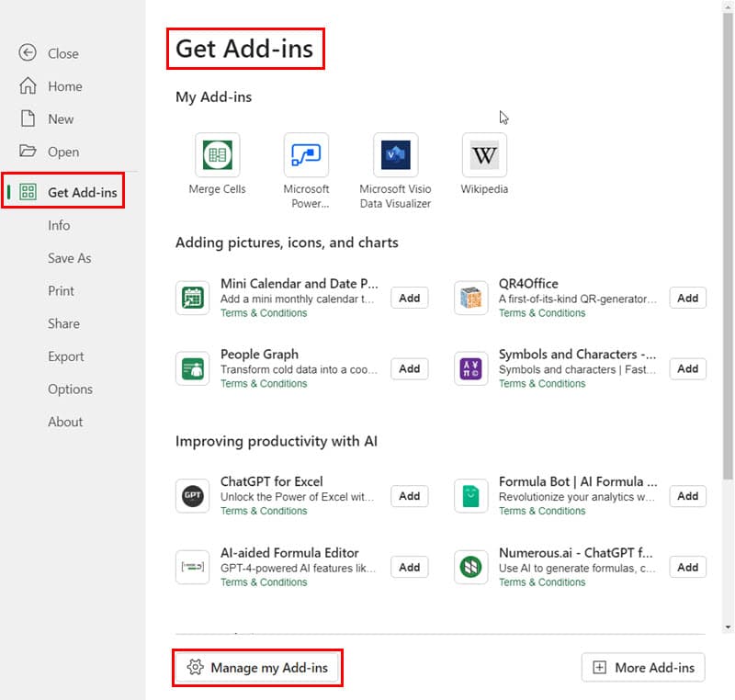Select Share in the sidebar
The width and height of the screenshot is (735, 700).
point(63,323)
